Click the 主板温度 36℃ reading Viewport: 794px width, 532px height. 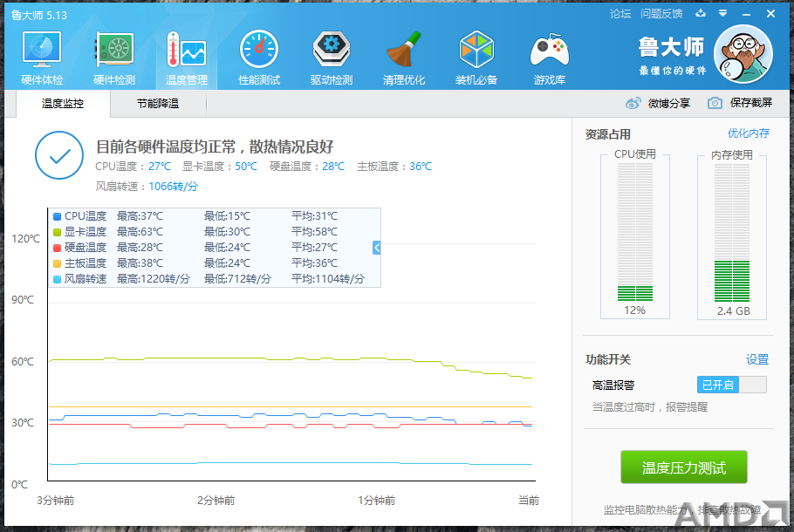tap(394, 166)
